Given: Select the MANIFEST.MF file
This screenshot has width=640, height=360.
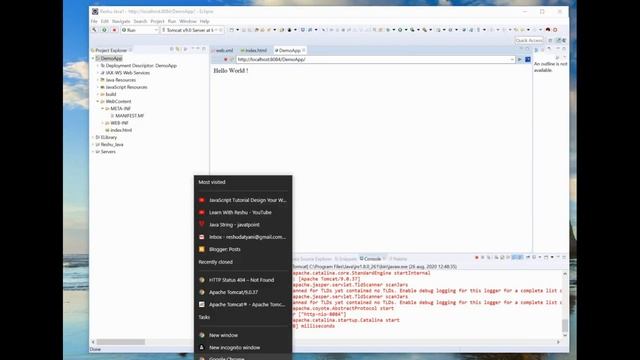Looking at the screenshot, I should [129, 116].
